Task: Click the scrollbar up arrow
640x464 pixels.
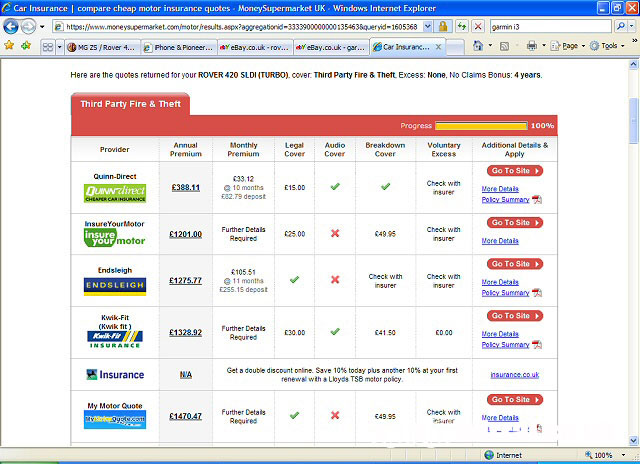Action: (x=633, y=64)
